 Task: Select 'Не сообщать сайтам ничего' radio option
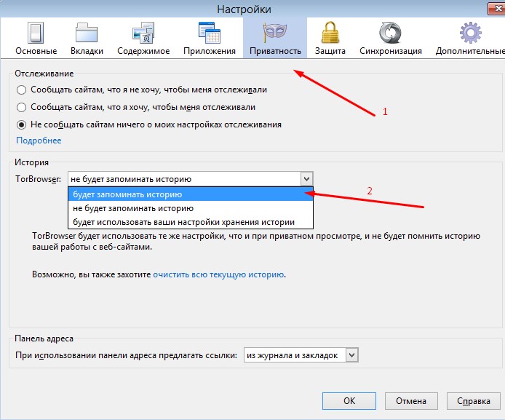tap(21, 124)
